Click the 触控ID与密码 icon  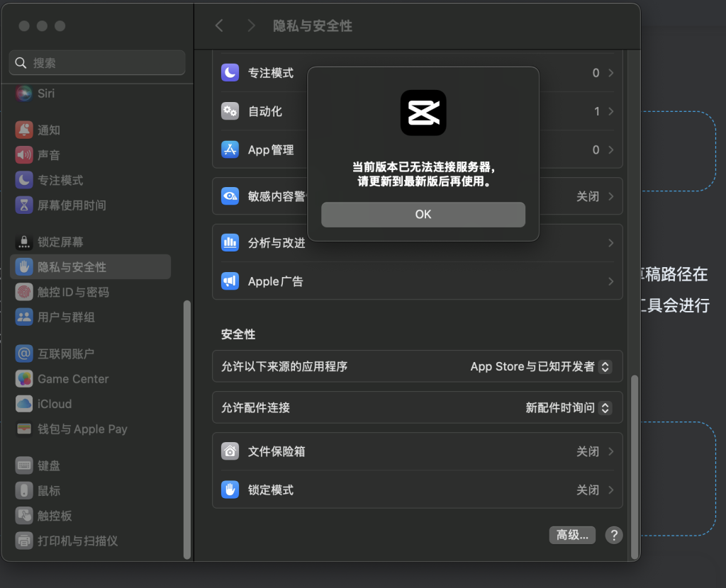23,292
